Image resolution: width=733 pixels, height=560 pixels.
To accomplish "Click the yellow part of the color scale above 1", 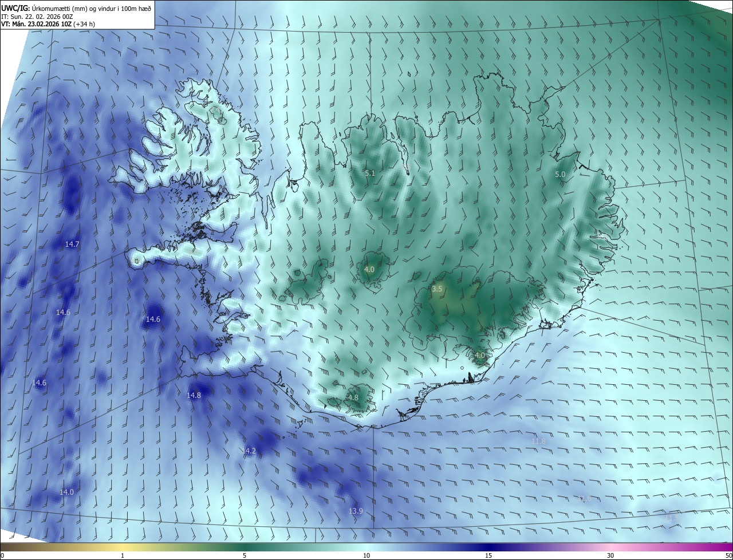I will (123, 547).
